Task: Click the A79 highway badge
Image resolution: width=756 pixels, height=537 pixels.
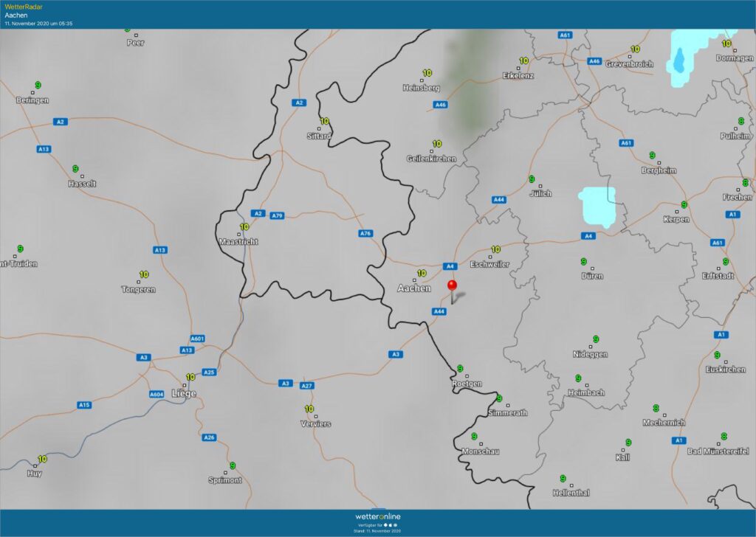Action: (x=277, y=216)
